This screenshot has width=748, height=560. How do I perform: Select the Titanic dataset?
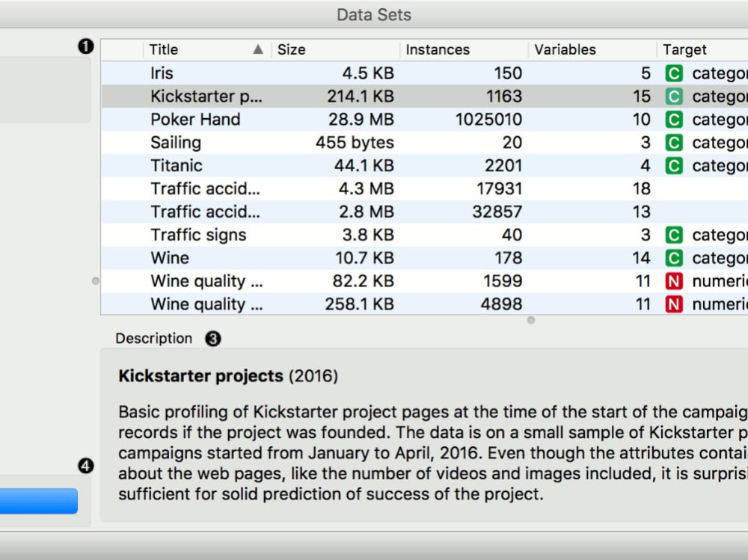click(x=425, y=166)
